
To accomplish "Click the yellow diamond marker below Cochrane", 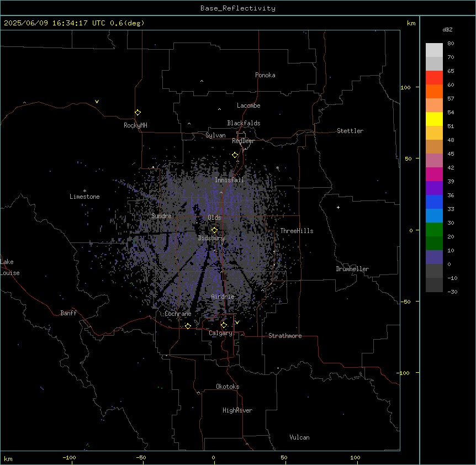I will tap(188, 326).
